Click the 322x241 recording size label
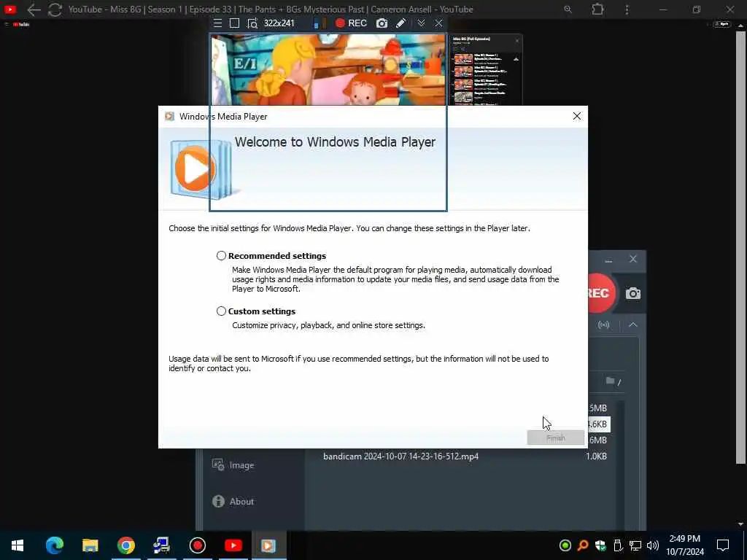The height and width of the screenshot is (560, 747). coord(279,23)
